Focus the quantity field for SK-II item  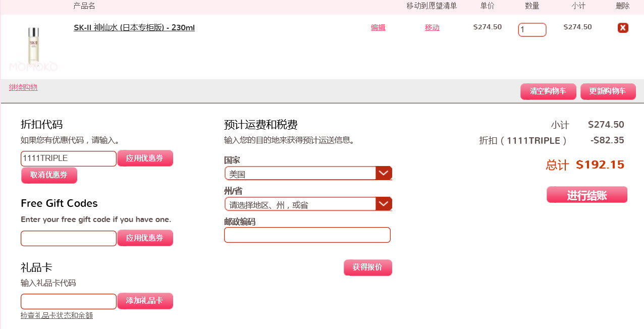[532, 30]
